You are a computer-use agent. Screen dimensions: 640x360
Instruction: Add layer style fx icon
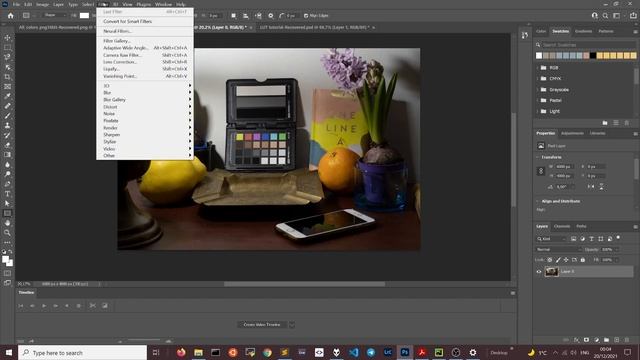576,340
